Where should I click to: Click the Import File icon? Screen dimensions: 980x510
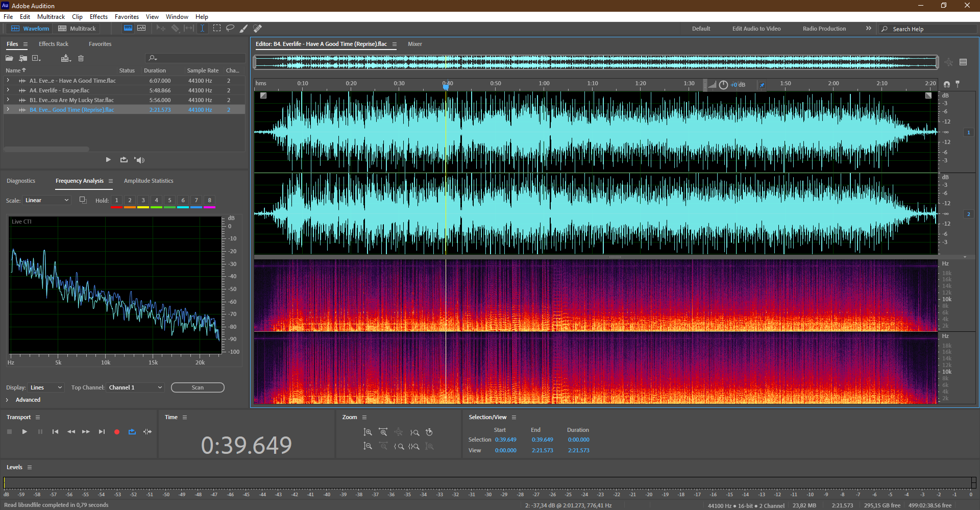[x=23, y=58]
